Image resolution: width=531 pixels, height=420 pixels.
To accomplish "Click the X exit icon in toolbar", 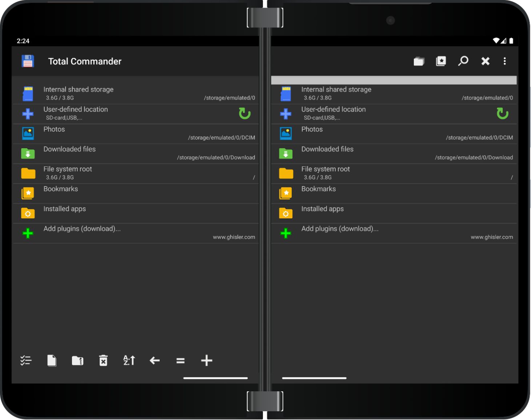I will point(485,61).
